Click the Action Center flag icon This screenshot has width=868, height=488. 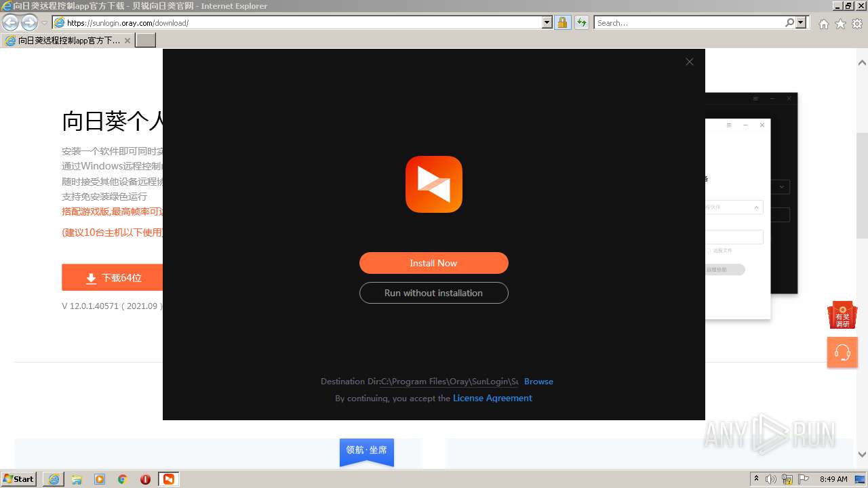click(804, 479)
